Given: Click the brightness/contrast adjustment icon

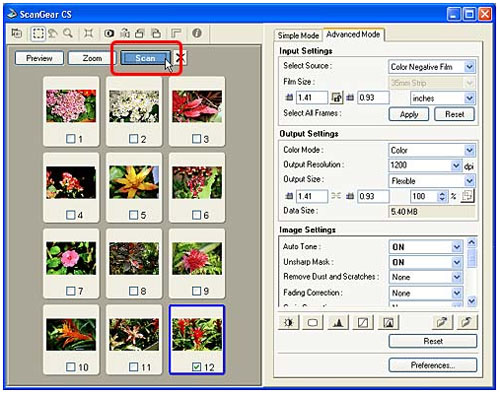Looking at the screenshot, I should (289, 323).
